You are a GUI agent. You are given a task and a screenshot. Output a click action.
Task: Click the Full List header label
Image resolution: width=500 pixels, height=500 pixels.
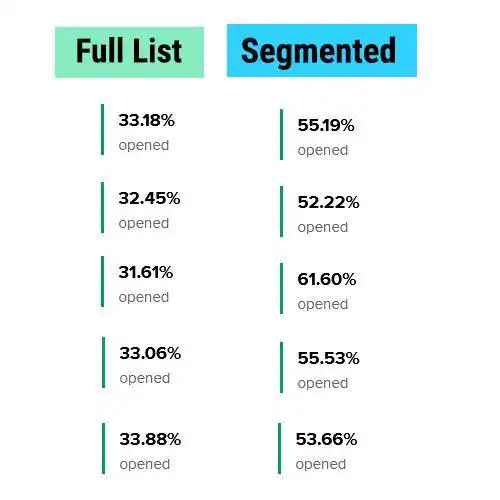(x=129, y=52)
